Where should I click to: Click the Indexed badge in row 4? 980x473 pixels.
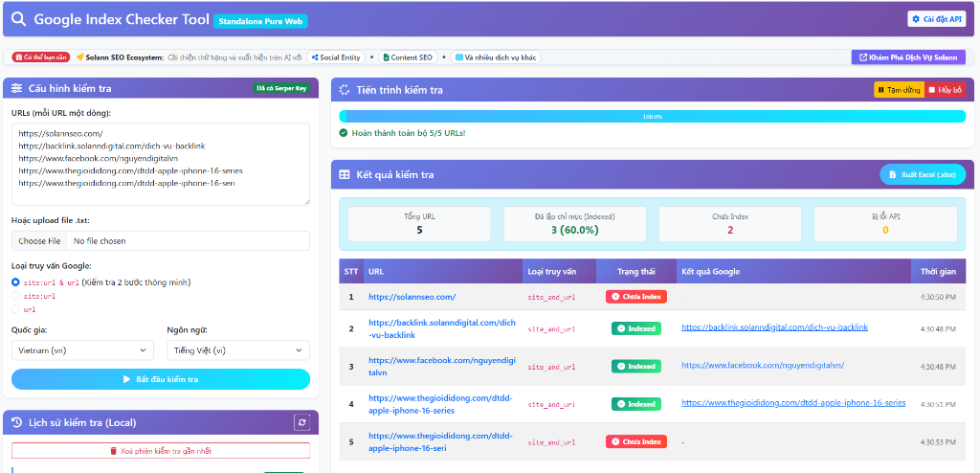pos(636,404)
